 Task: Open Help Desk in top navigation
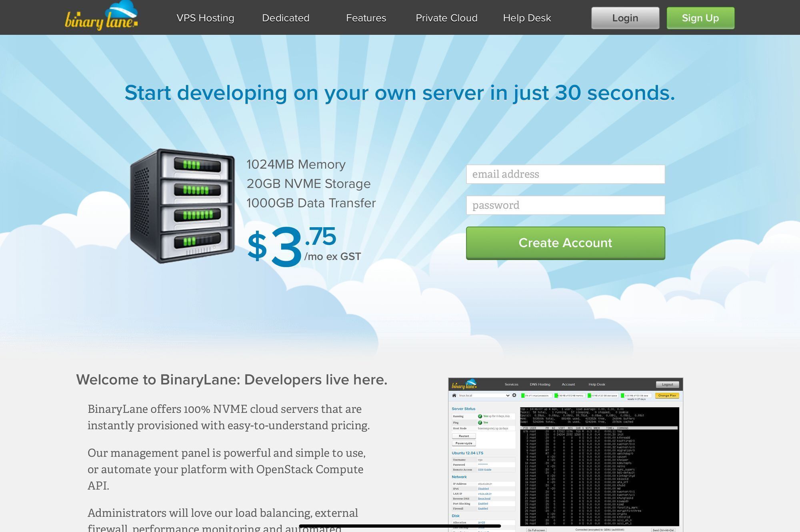click(527, 18)
